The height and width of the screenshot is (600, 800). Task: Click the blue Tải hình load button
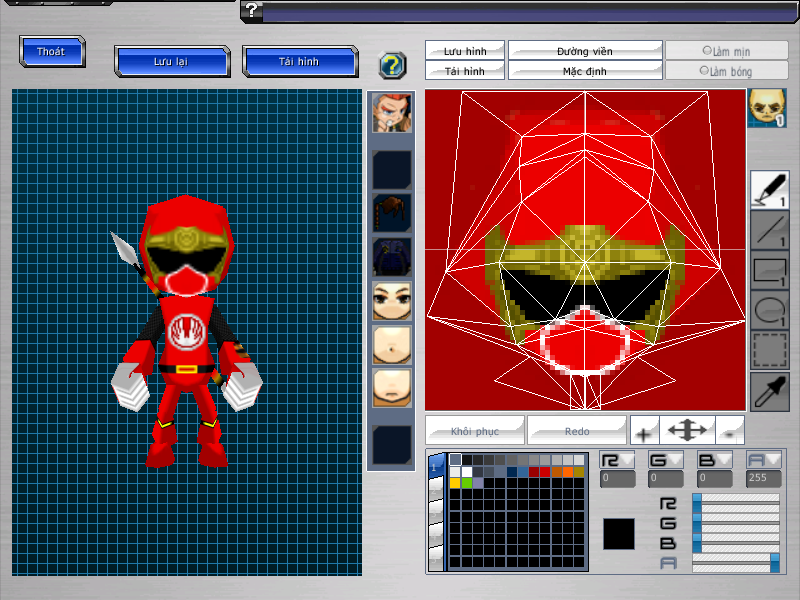(300, 61)
